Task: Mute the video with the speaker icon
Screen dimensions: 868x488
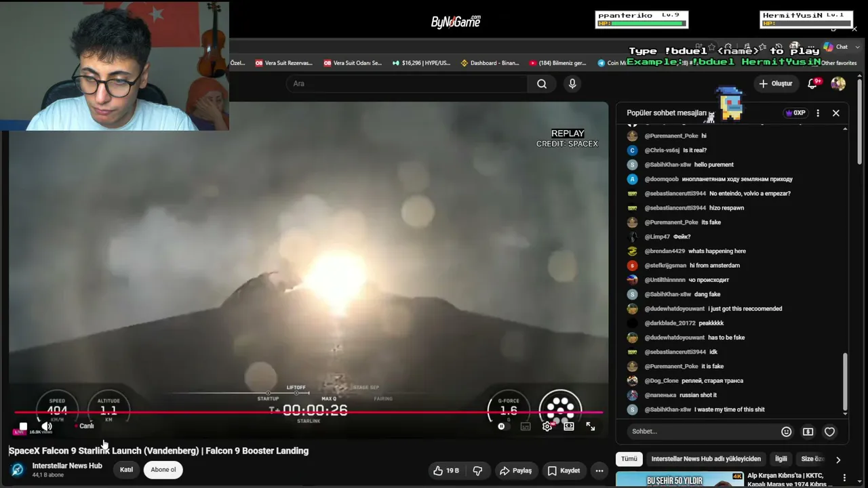Action: (47, 426)
